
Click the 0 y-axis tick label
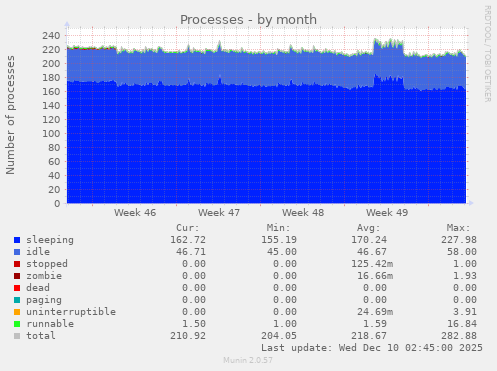pos(57,203)
